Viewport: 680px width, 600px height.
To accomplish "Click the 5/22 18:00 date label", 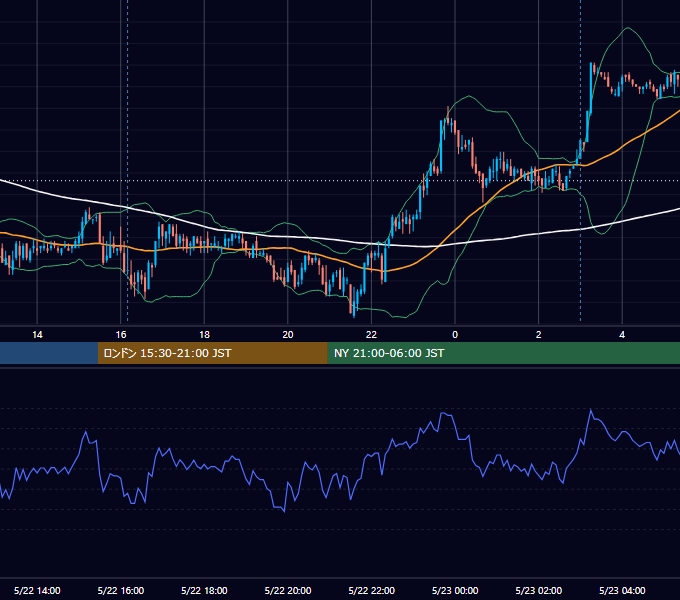I will (204, 590).
